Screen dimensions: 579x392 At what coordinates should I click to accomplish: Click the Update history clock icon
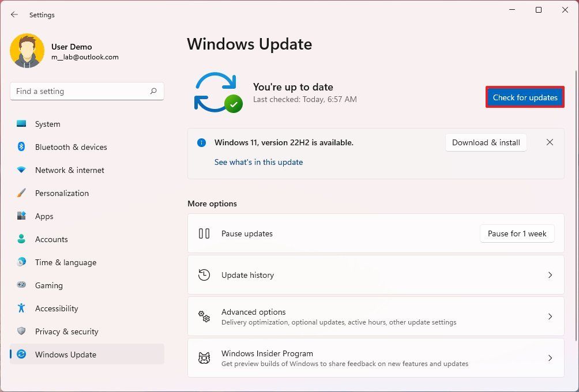coord(204,275)
